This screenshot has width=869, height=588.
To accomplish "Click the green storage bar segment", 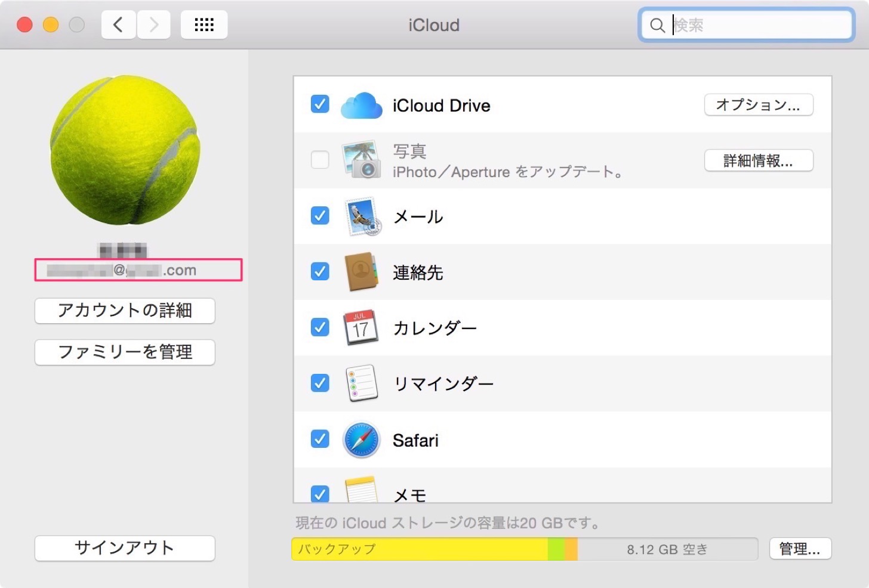I will (x=556, y=549).
